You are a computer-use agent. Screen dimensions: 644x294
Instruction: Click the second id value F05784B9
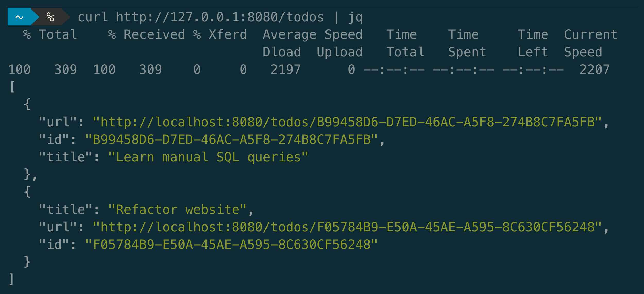tap(231, 245)
